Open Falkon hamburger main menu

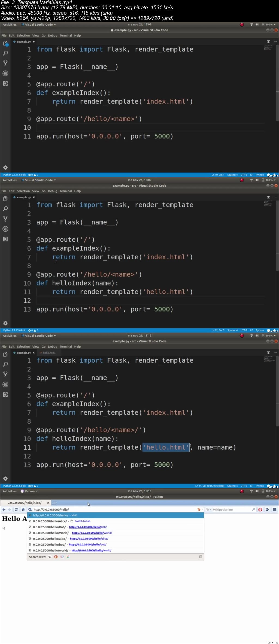(x=275, y=509)
